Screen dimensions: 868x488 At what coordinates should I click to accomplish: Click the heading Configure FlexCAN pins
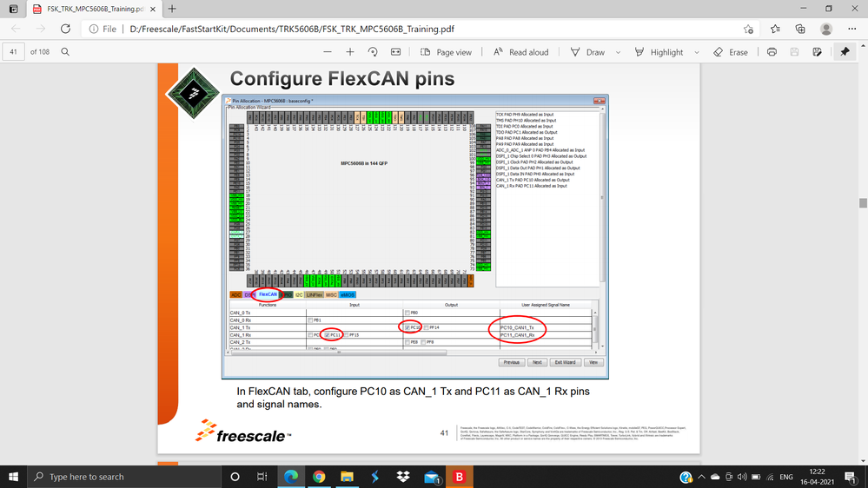click(342, 78)
